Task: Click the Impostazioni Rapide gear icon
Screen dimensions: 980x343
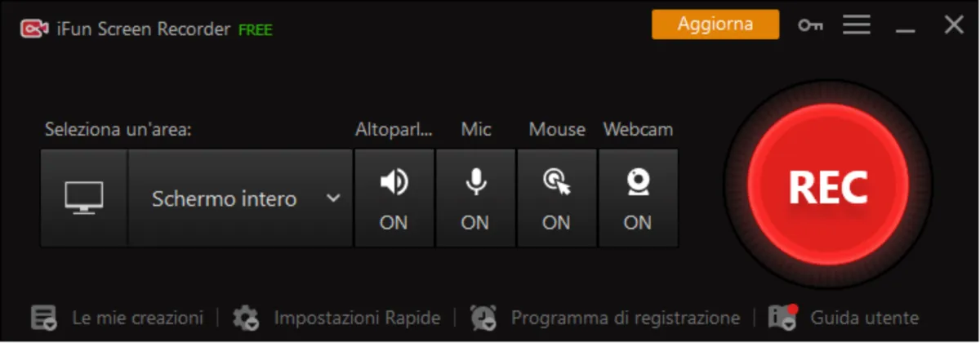Action: 246,318
